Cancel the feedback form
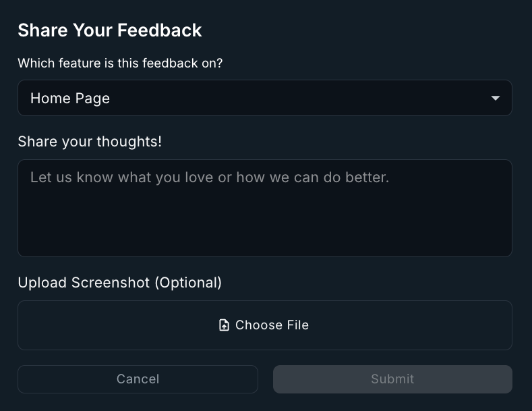 point(138,379)
